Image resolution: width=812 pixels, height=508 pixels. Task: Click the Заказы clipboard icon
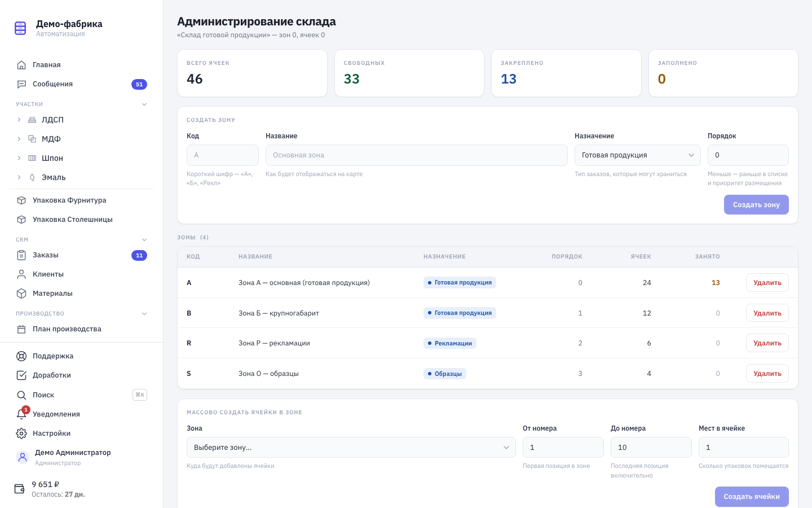click(x=21, y=255)
